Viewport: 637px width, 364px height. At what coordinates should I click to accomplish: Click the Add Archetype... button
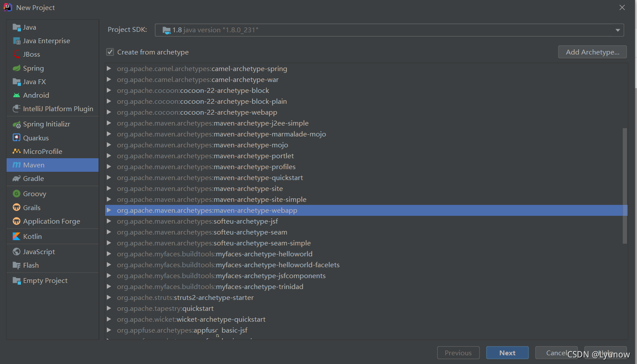(x=593, y=52)
